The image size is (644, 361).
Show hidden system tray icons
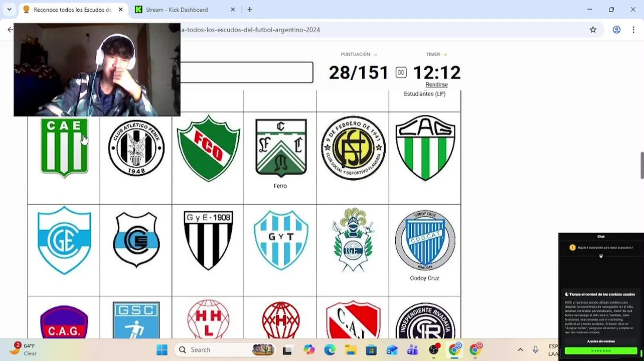520,350
